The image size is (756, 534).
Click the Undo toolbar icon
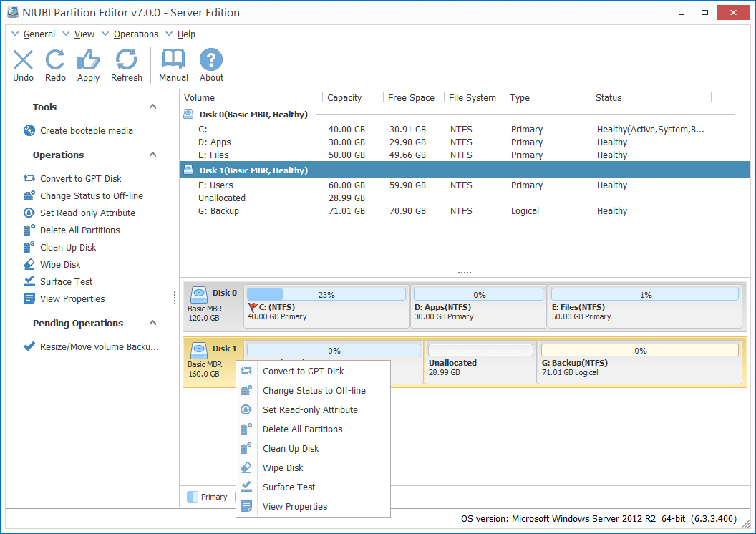23,65
